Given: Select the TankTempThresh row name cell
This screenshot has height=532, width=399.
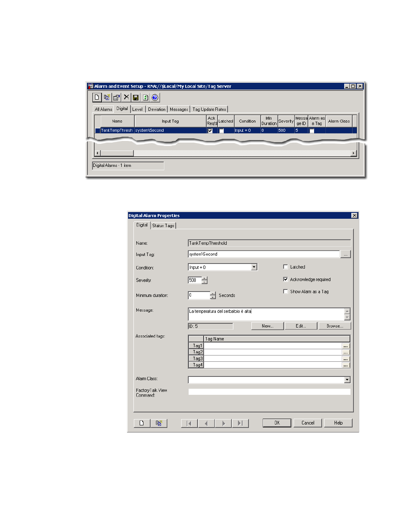Looking at the screenshot, I should pyautogui.click(x=117, y=130).
